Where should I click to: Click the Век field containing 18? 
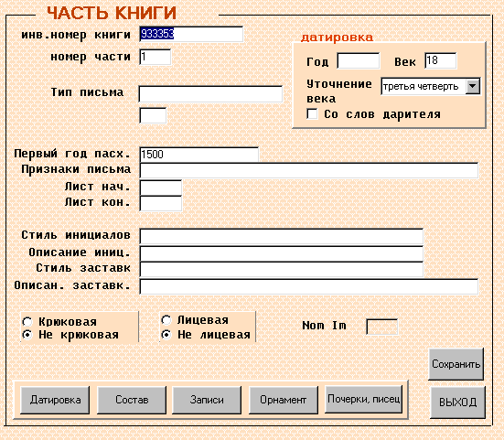[440, 60]
